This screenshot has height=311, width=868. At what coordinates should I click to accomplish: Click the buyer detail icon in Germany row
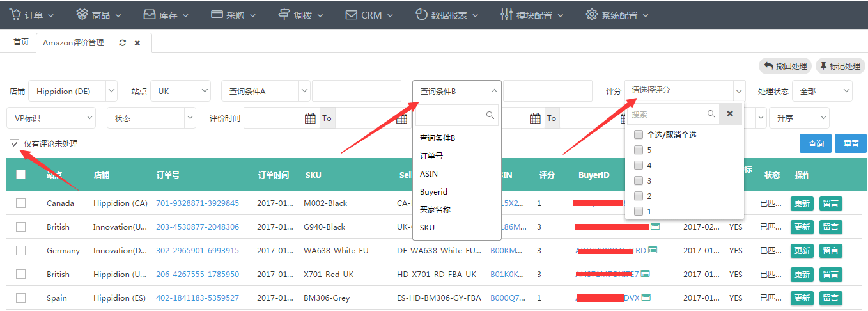pos(653,250)
